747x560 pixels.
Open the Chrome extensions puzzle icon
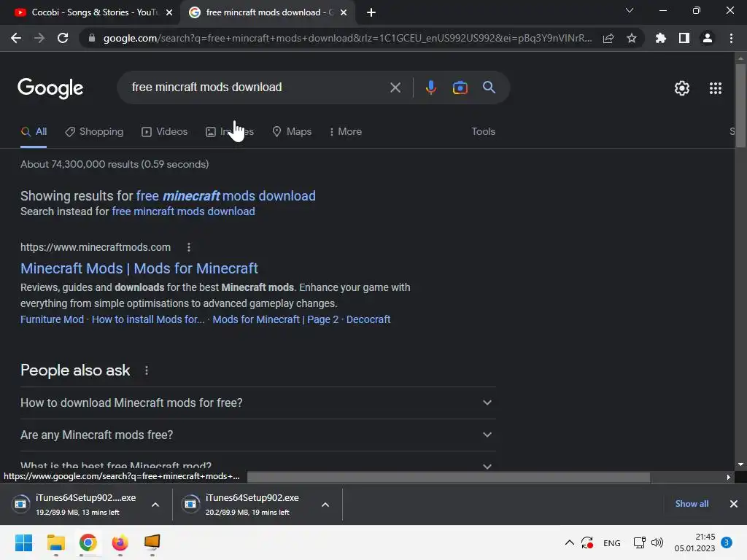tap(661, 38)
